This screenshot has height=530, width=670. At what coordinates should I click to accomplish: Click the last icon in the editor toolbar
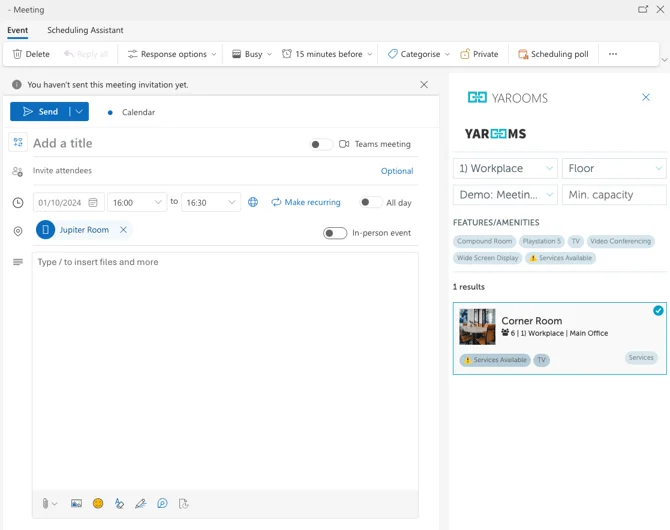(x=183, y=504)
